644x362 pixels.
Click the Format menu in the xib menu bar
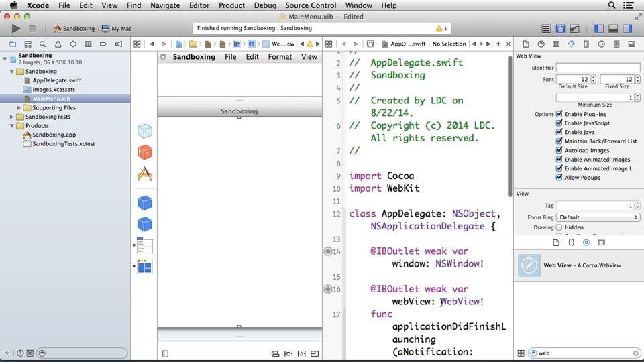tap(280, 56)
